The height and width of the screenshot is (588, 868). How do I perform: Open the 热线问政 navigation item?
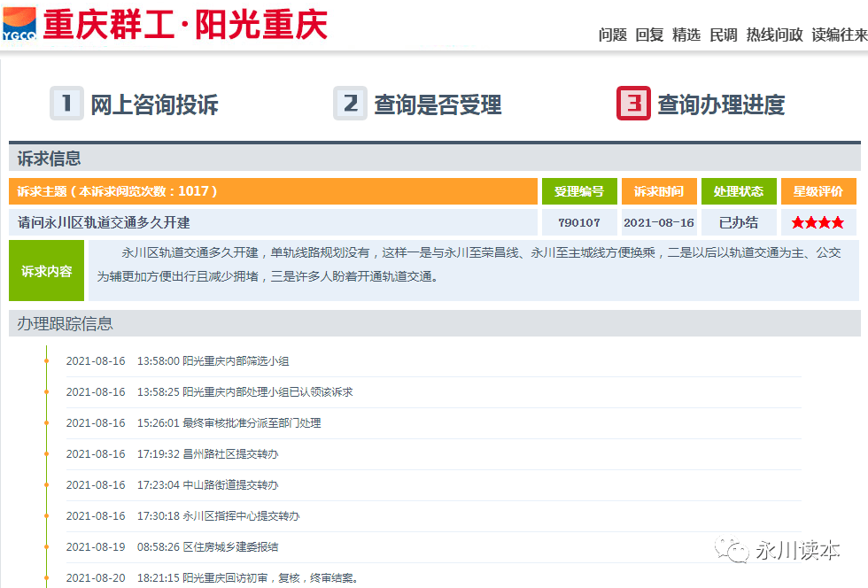pos(774,35)
